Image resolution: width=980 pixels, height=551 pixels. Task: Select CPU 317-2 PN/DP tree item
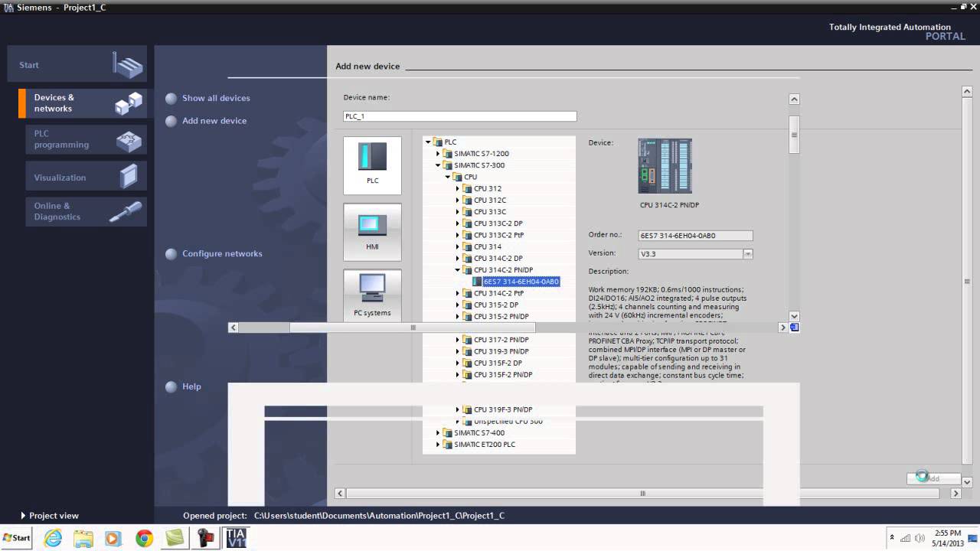[x=501, y=340]
